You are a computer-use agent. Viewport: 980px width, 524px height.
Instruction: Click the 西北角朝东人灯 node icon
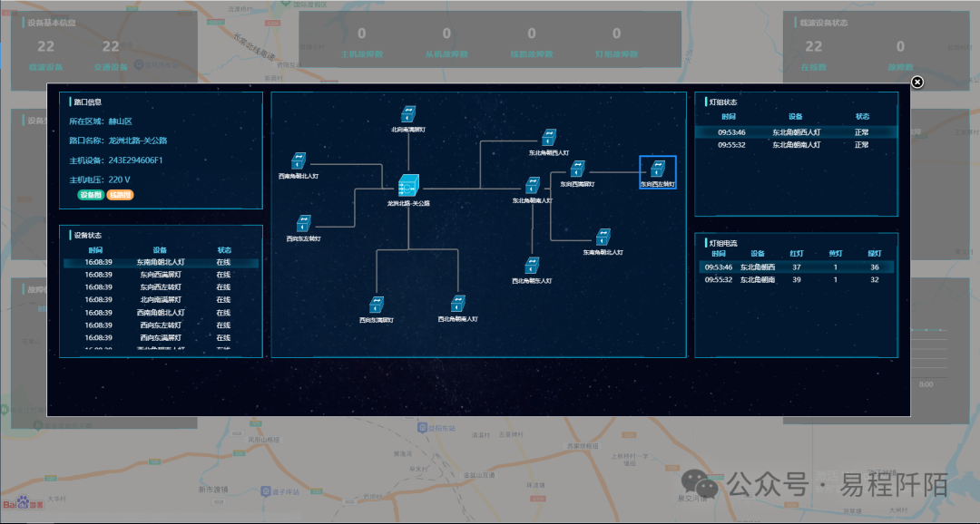tap(533, 265)
